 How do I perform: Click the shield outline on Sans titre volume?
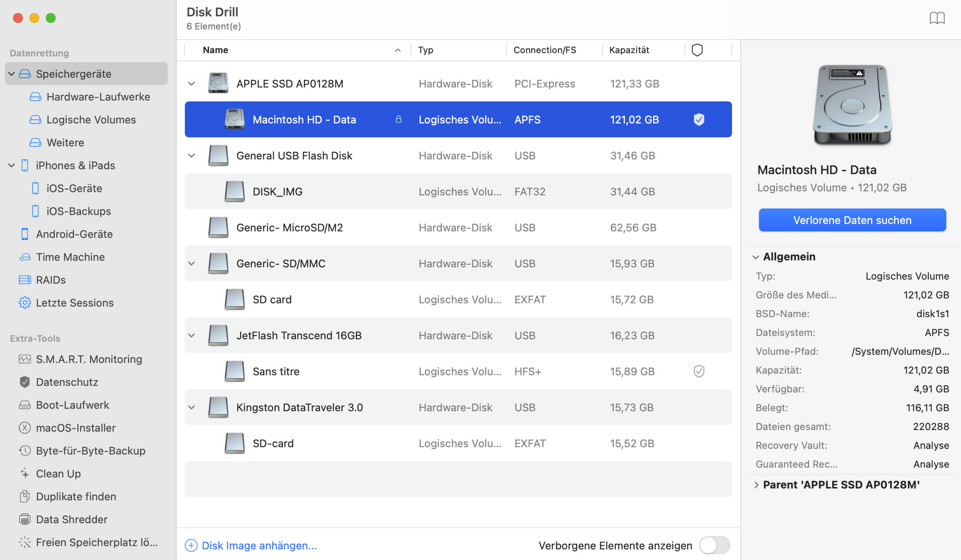[698, 371]
